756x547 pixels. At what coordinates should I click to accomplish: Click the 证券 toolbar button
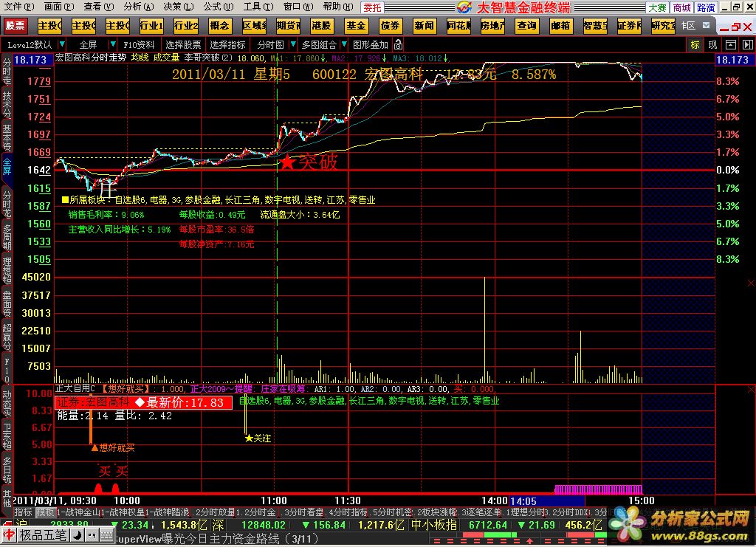pyautogui.click(x=629, y=26)
